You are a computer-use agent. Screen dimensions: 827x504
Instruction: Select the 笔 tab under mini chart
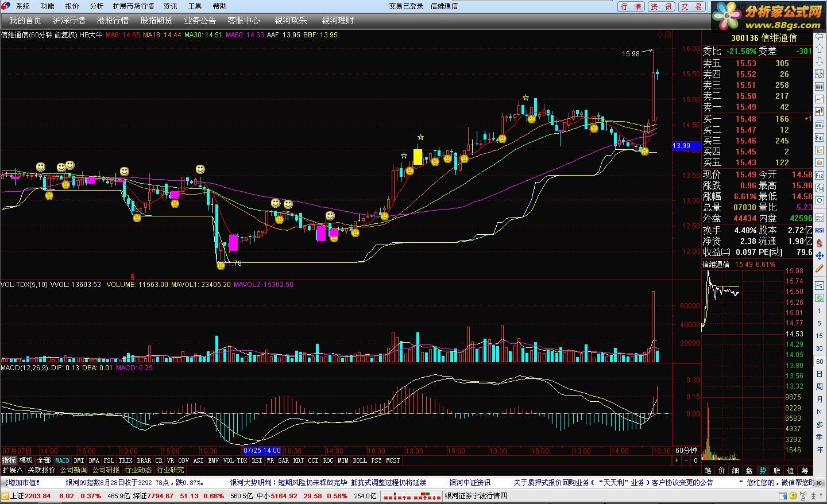[708, 470]
